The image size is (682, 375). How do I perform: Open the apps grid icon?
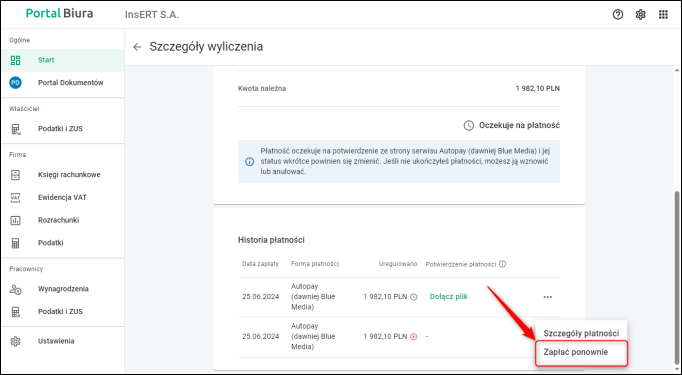[663, 14]
